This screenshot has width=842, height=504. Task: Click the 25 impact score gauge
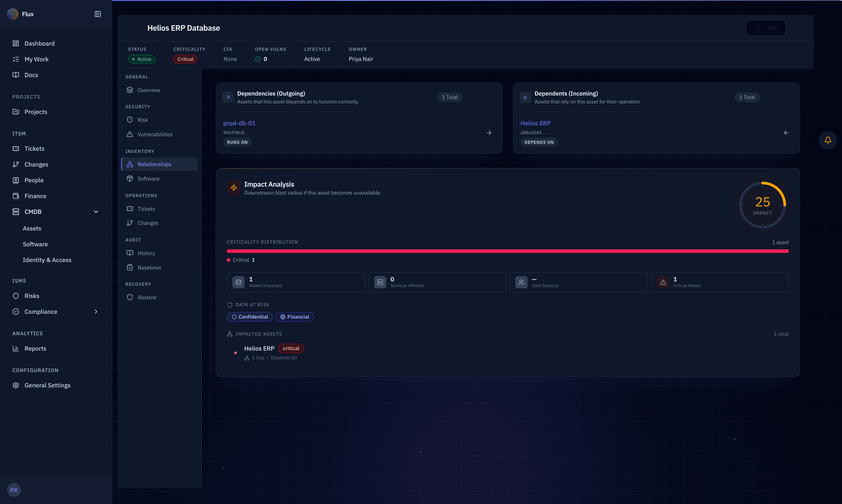pos(762,205)
